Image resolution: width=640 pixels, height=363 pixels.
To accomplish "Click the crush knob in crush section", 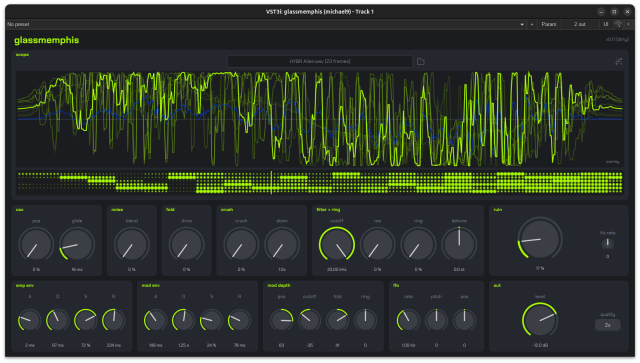I will pos(241,245).
